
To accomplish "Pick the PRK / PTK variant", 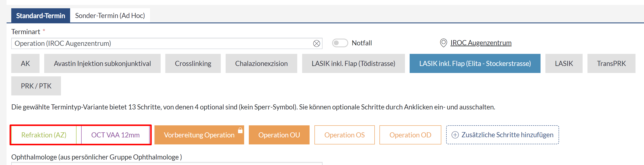I will [36, 86].
